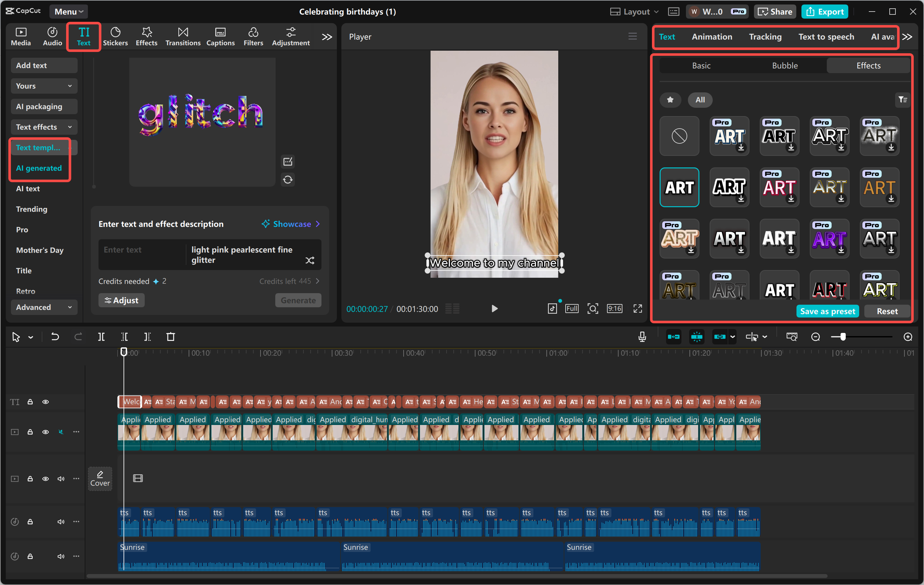This screenshot has width=924, height=585.
Task: Undo the last edit
Action: 55,337
